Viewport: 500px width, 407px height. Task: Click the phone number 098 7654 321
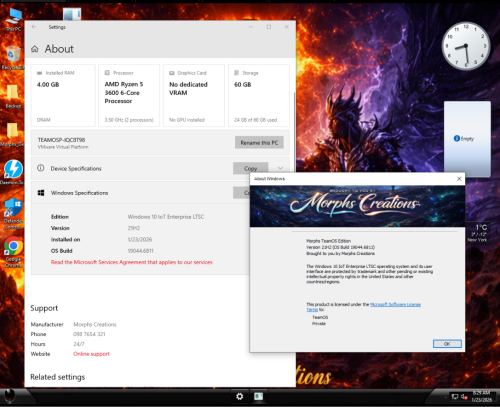point(89,334)
